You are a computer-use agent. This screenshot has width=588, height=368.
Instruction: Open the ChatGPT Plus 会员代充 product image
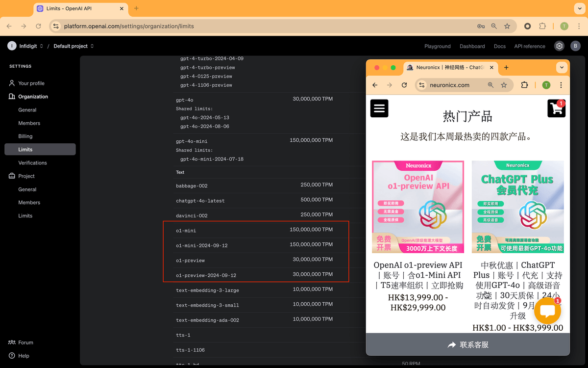[x=518, y=207]
